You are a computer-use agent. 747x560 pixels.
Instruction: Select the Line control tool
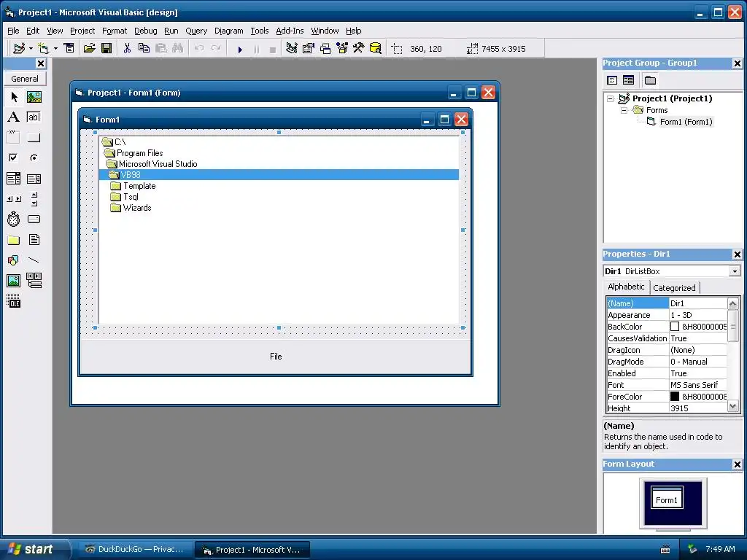34,260
